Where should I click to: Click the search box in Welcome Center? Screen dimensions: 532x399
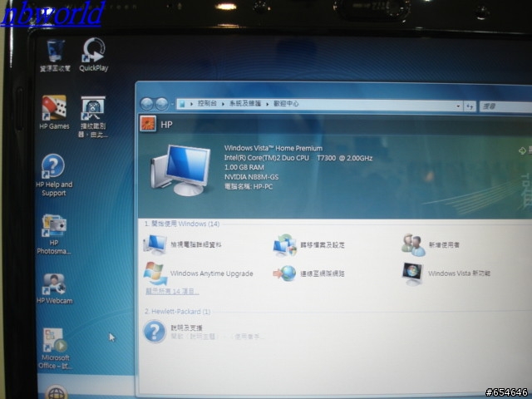pos(505,107)
